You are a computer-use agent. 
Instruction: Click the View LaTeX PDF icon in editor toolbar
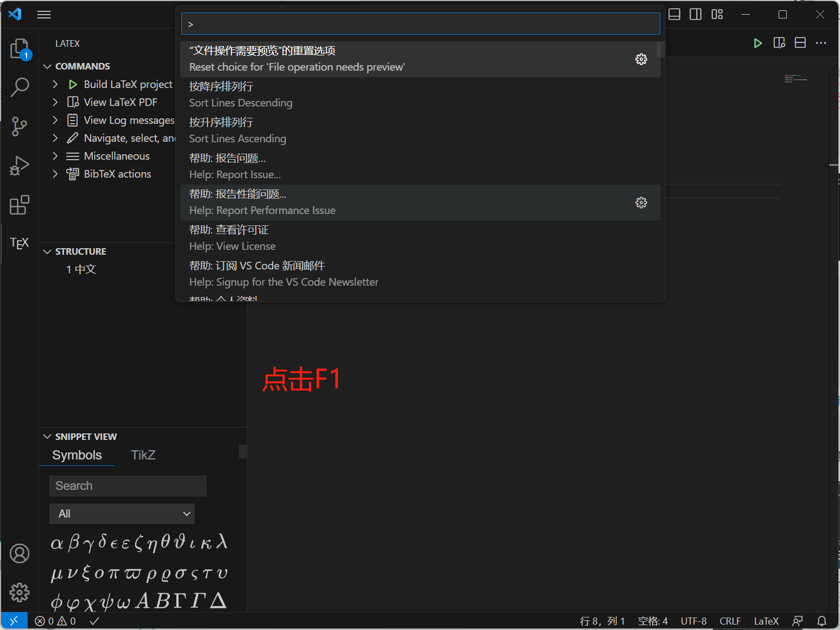coord(779,43)
